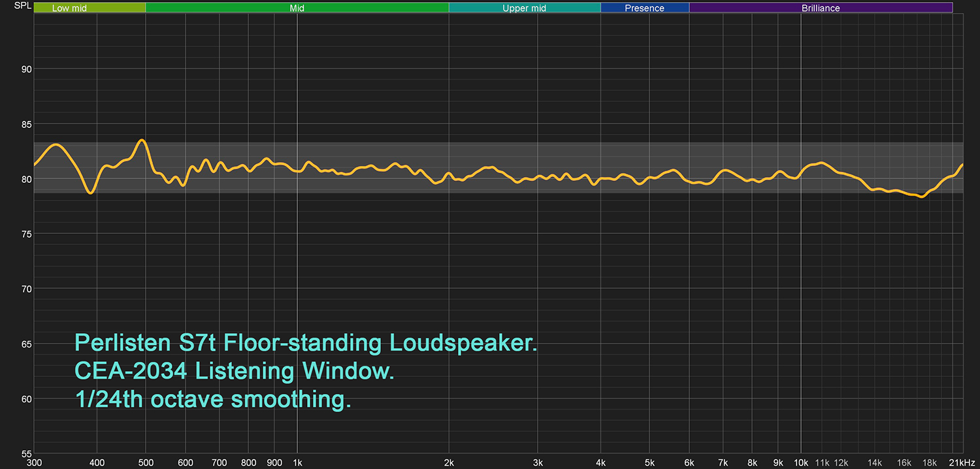Click the Perlisten S7t title text
The width and height of the screenshot is (980, 469).
pyautogui.click(x=306, y=343)
